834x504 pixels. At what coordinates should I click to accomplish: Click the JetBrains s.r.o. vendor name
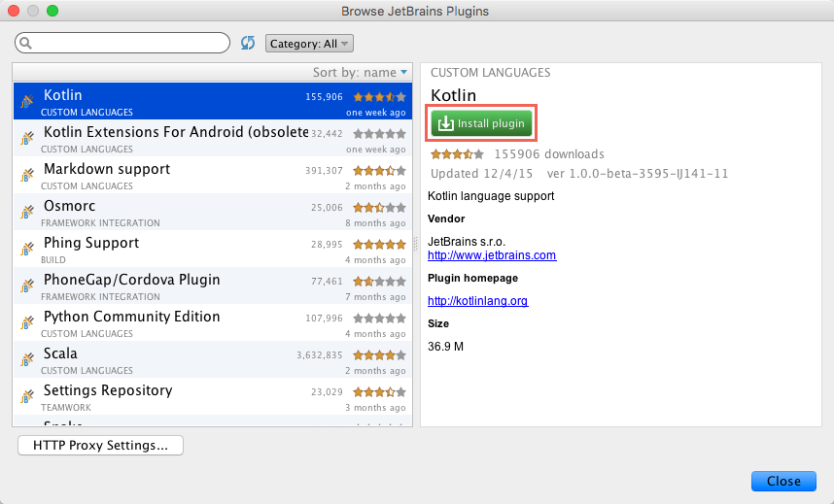pyautogui.click(x=467, y=242)
